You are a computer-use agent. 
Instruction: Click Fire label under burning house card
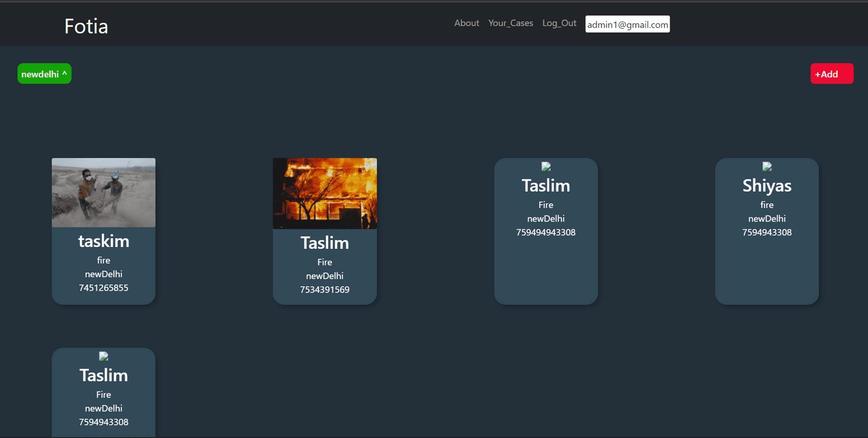[325, 262]
